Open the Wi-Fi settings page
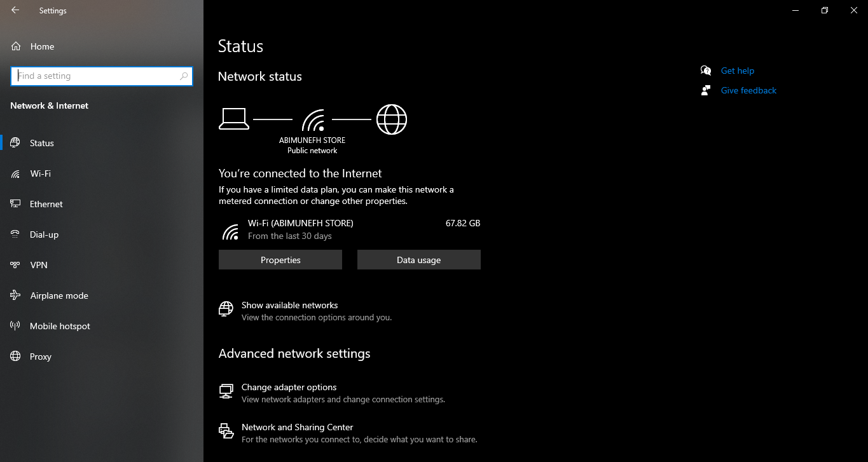The height and width of the screenshot is (462, 868). [x=102, y=173]
